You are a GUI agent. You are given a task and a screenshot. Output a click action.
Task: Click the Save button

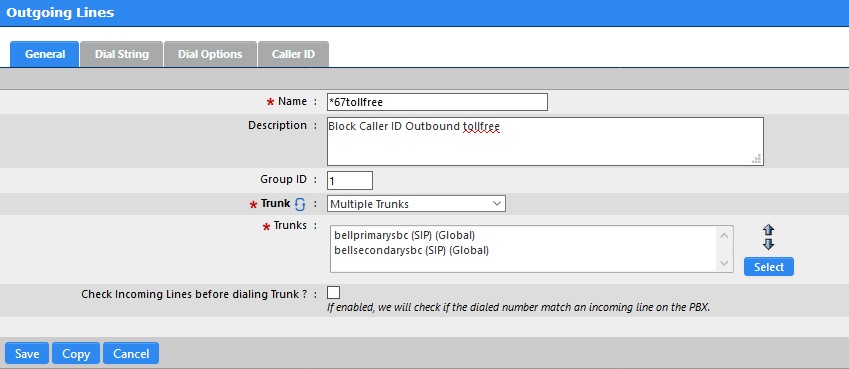pyautogui.click(x=27, y=354)
